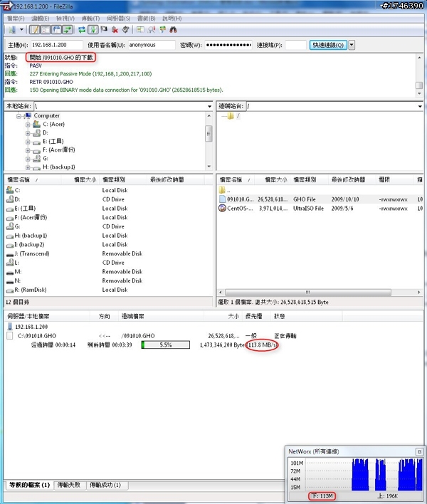
Task: Select I: (backup2) drive icon
Action: 10,245
